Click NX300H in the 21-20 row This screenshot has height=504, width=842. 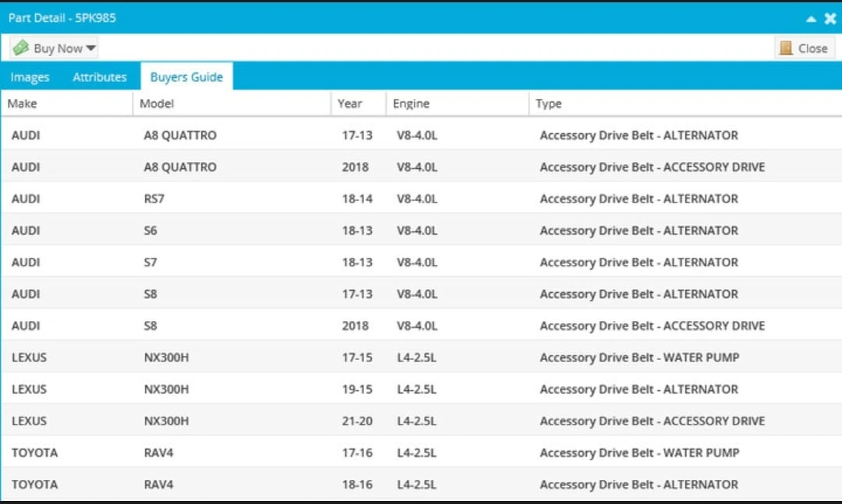coord(167,421)
